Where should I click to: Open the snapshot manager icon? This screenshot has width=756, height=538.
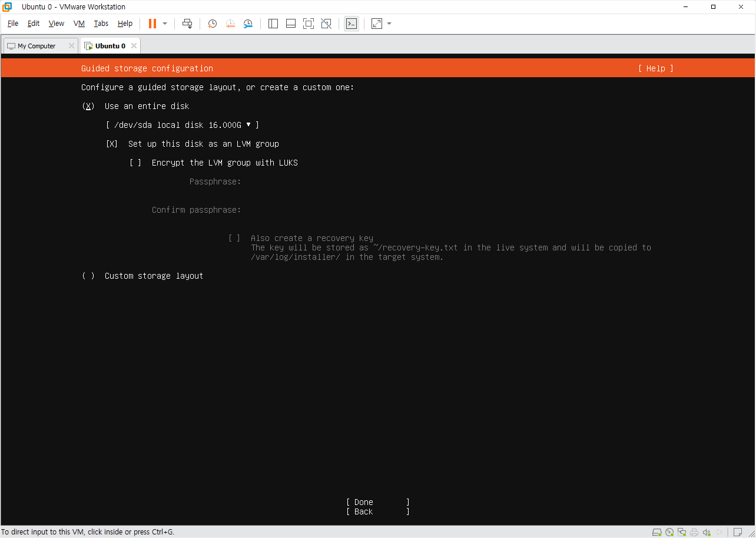coord(248,24)
